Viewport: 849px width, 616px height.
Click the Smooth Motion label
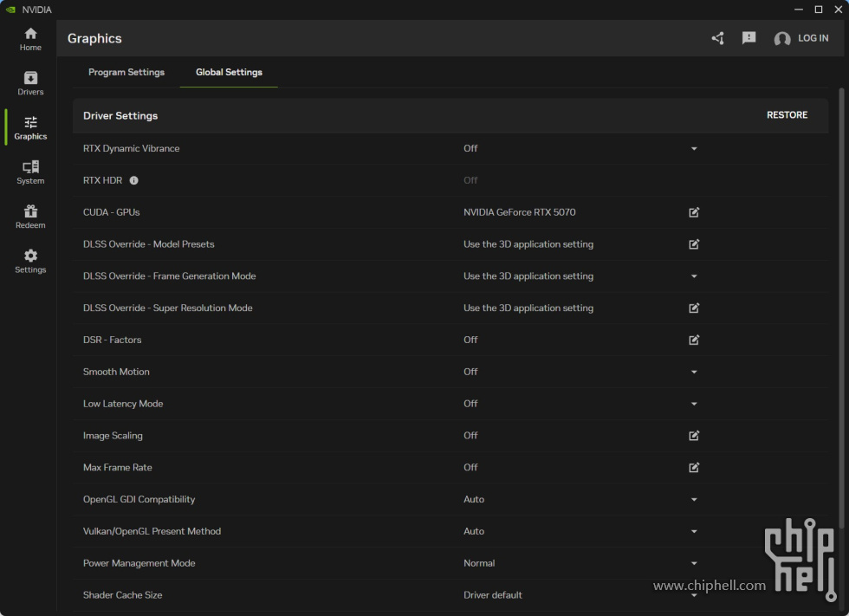(x=116, y=372)
